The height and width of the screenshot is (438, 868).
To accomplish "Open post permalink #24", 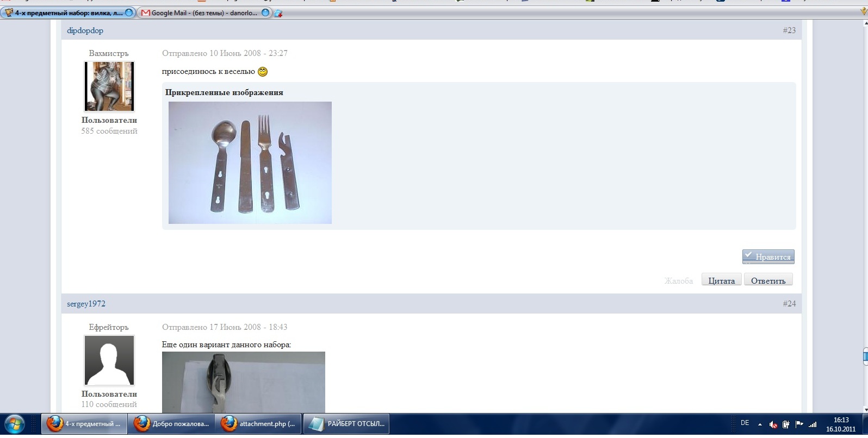I will (x=789, y=304).
